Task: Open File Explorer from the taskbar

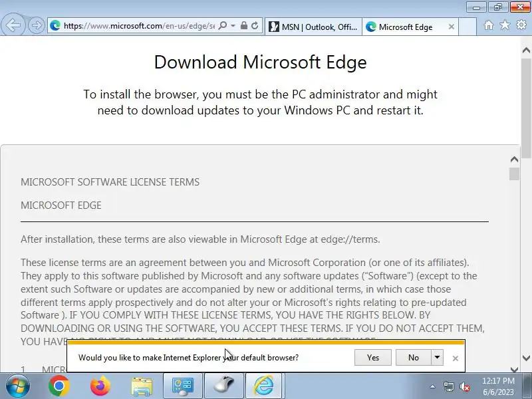Action: [x=142, y=387]
